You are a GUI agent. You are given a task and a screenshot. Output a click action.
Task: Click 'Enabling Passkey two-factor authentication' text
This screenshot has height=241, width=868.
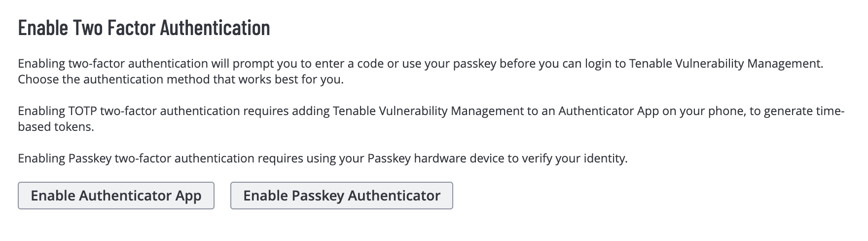[136, 159]
